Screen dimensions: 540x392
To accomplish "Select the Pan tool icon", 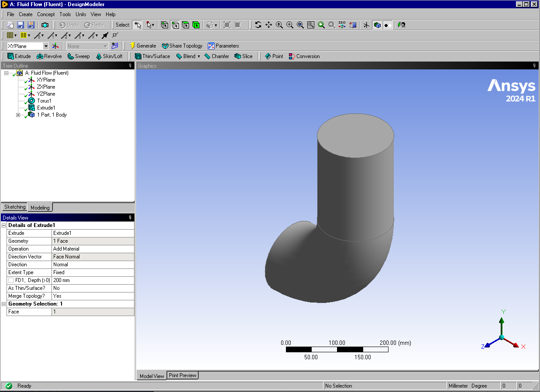I will [268, 25].
